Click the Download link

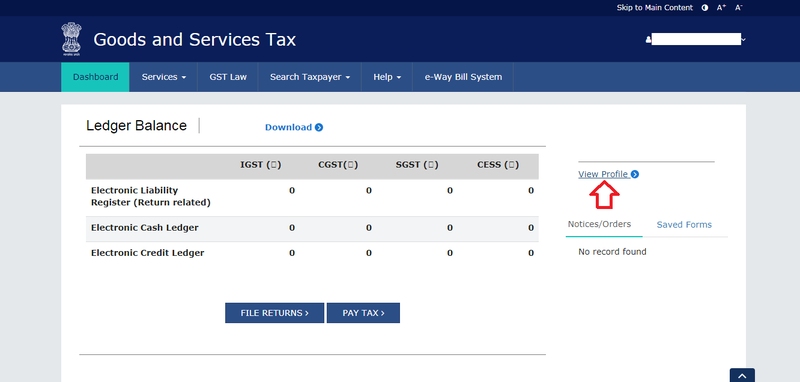click(288, 128)
